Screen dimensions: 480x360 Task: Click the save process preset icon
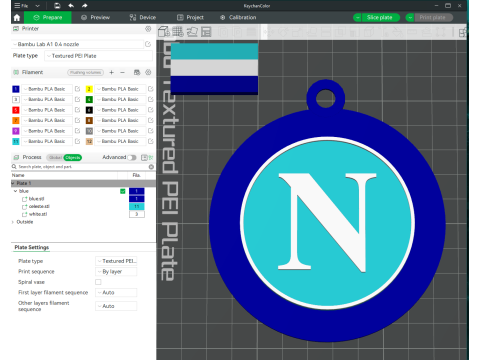(144, 157)
